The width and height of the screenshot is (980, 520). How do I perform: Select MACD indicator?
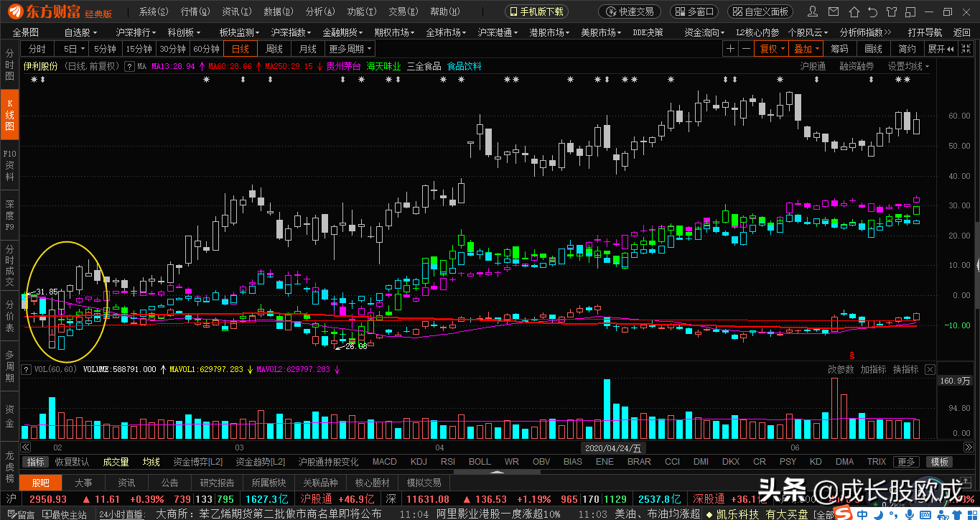pos(384,462)
